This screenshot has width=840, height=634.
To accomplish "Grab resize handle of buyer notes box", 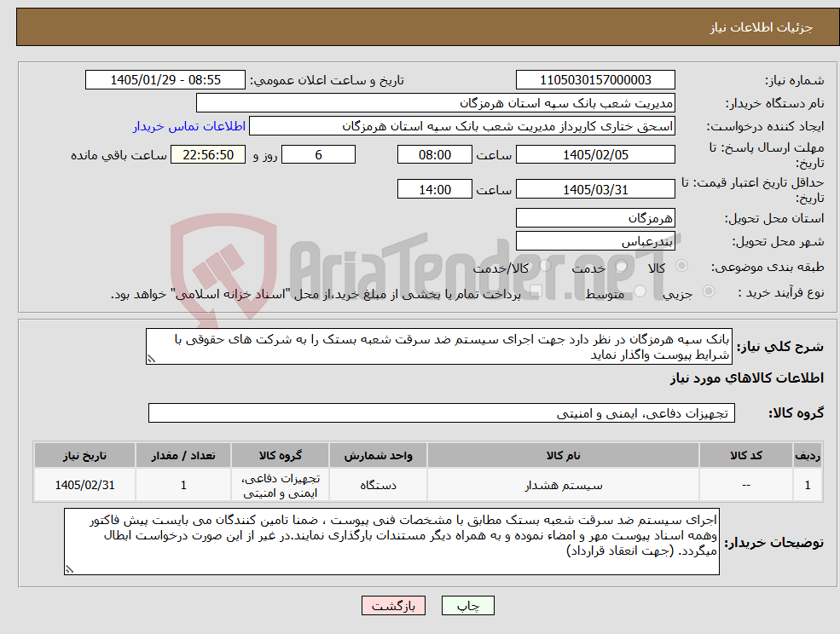I will click(x=69, y=570).
